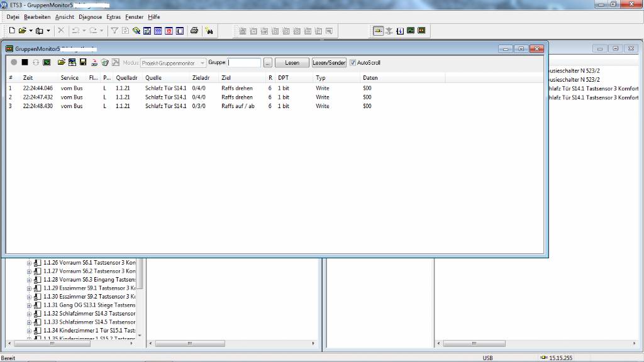The height and width of the screenshot is (362, 644).
Task: Select device 1.1.33 Schlafzimmer S14.5 in tree
Action: tap(89, 322)
